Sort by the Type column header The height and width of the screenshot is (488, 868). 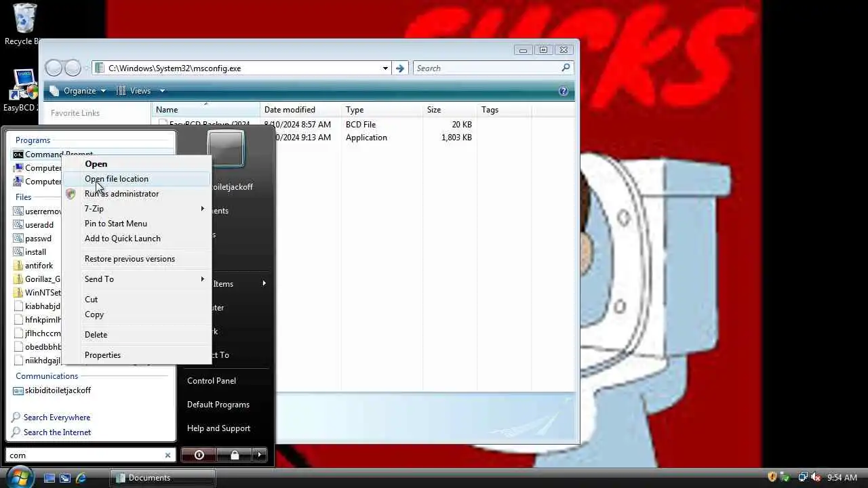382,110
